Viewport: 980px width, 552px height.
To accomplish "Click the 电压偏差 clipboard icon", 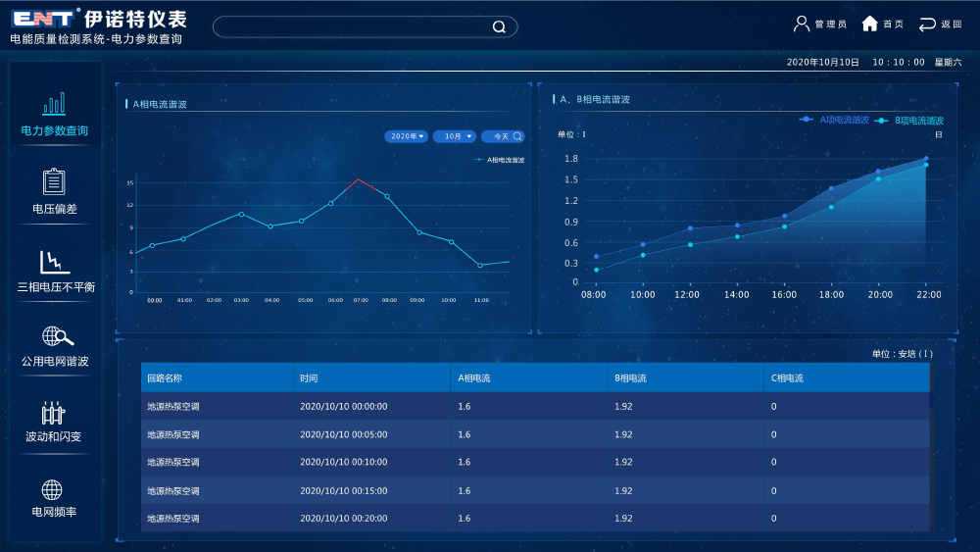I will (x=54, y=181).
